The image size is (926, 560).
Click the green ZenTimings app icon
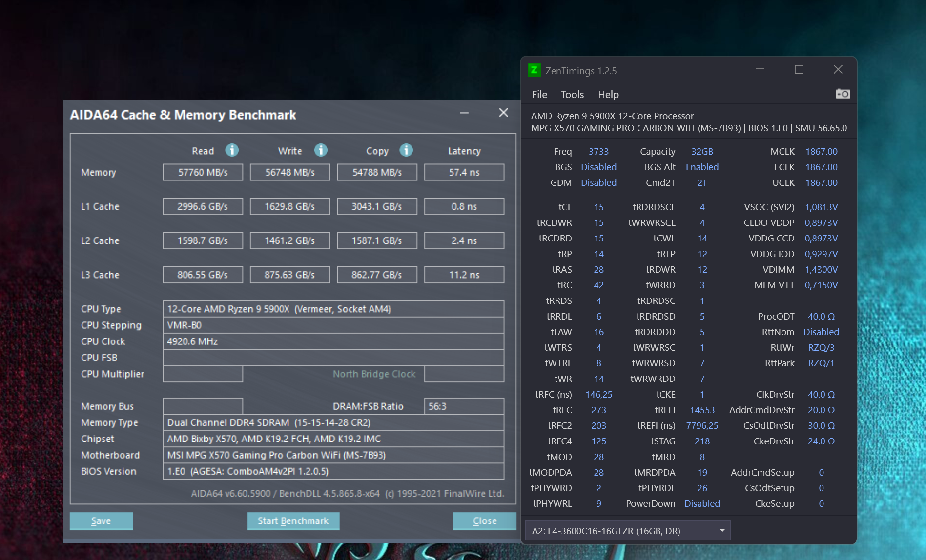point(535,70)
